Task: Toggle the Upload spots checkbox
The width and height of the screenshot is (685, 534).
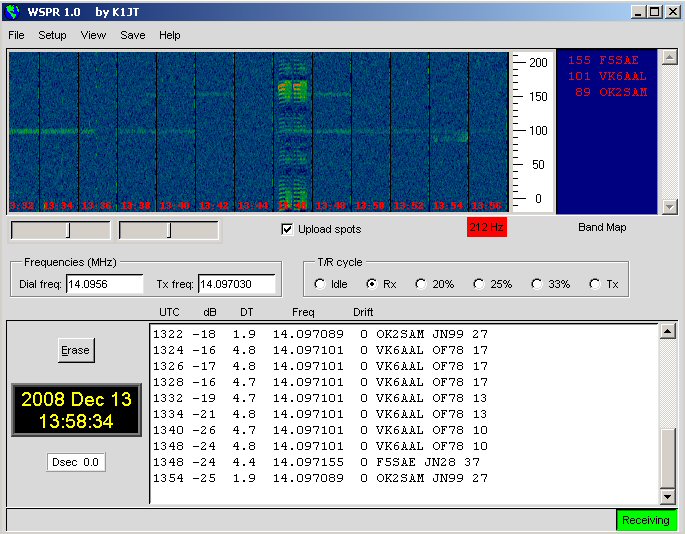Action: pyautogui.click(x=288, y=229)
